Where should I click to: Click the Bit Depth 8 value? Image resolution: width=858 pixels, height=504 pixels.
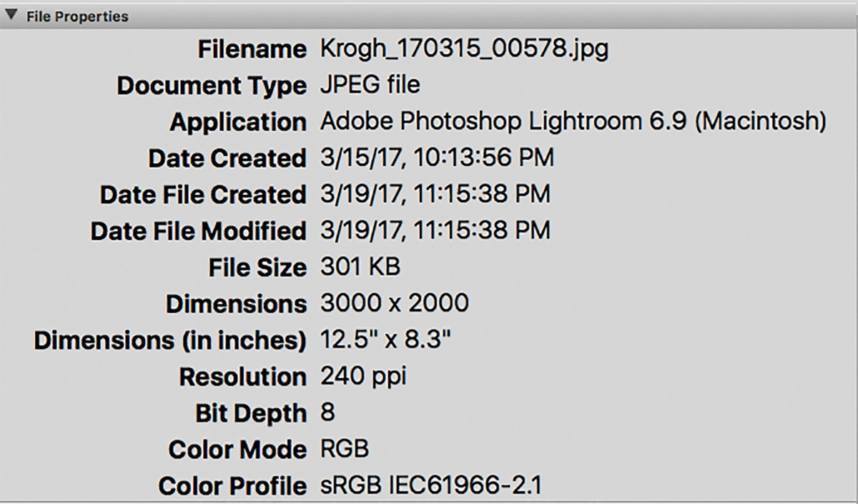(327, 413)
